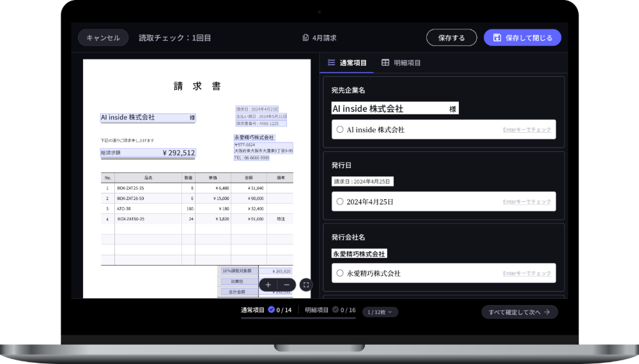Click Enterキーでチェック link for 発行会社名
This screenshot has width=639, height=364.
coord(527,273)
